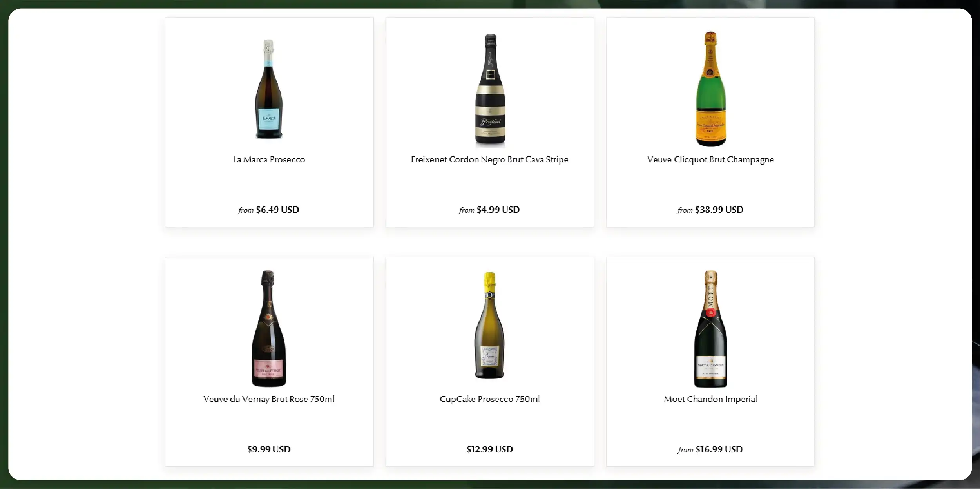This screenshot has height=489, width=980.
Task: Select the Moet Chandon Imperial bottle image
Action: pyautogui.click(x=710, y=328)
